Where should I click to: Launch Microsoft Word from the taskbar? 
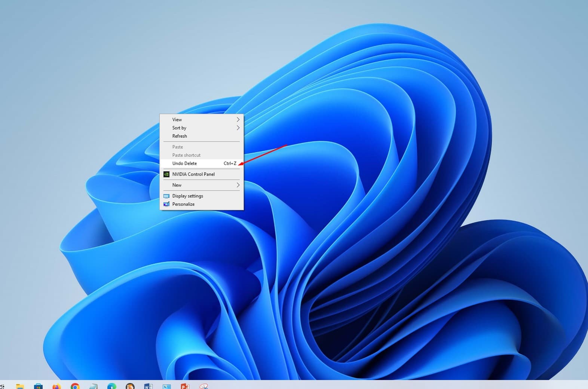[x=148, y=386]
